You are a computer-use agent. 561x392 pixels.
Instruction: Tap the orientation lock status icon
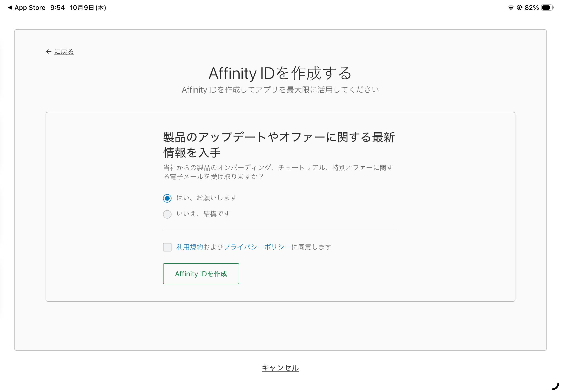coord(519,8)
